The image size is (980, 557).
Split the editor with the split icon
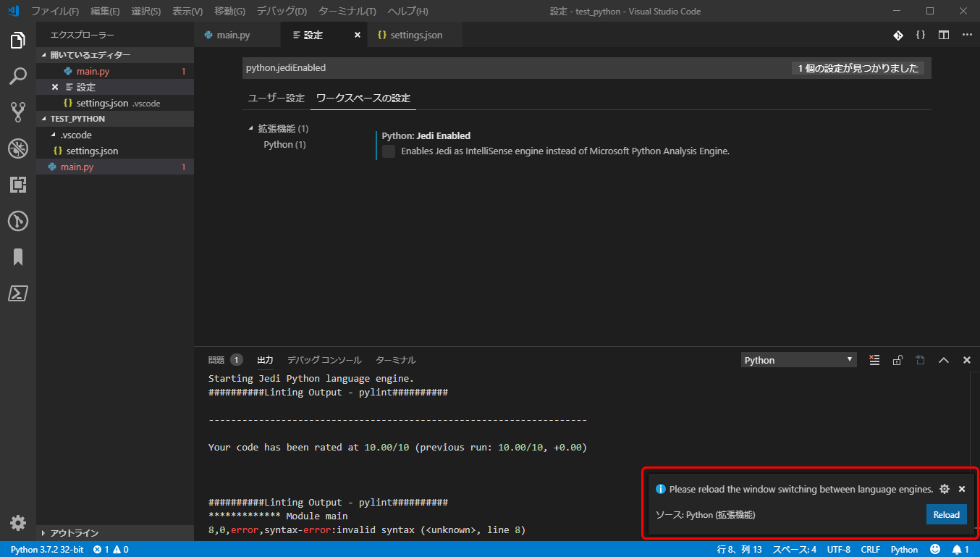[942, 34]
